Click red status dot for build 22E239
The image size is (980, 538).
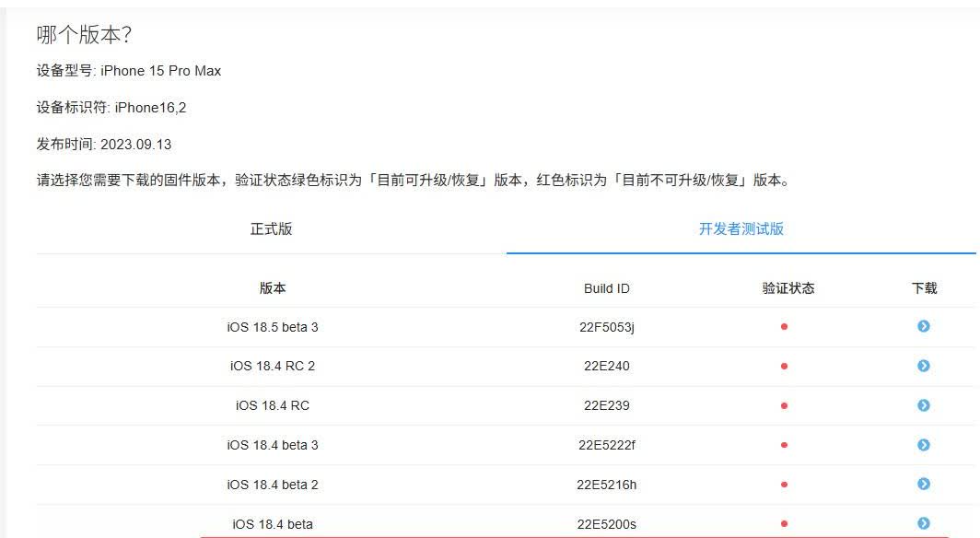tap(784, 405)
